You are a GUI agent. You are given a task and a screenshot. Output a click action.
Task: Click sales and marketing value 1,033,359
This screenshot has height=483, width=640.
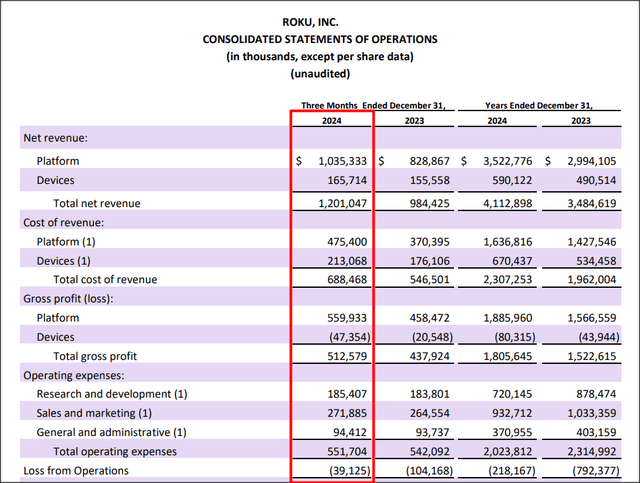(591, 414)
